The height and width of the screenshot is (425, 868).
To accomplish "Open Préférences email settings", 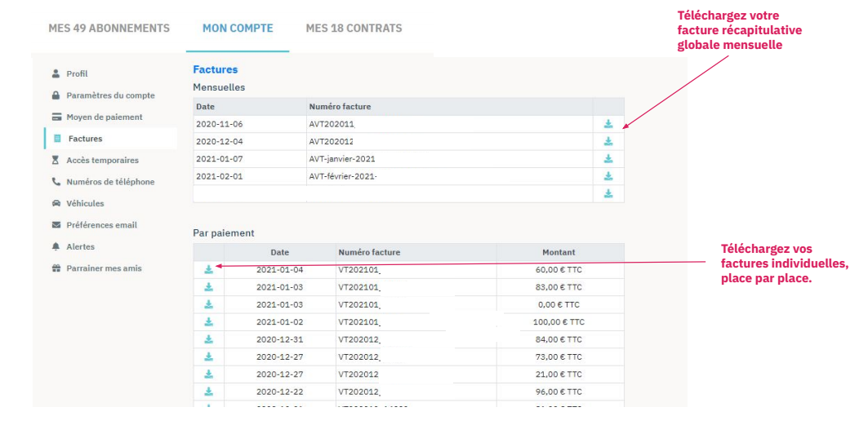I will tap(102, 225).
